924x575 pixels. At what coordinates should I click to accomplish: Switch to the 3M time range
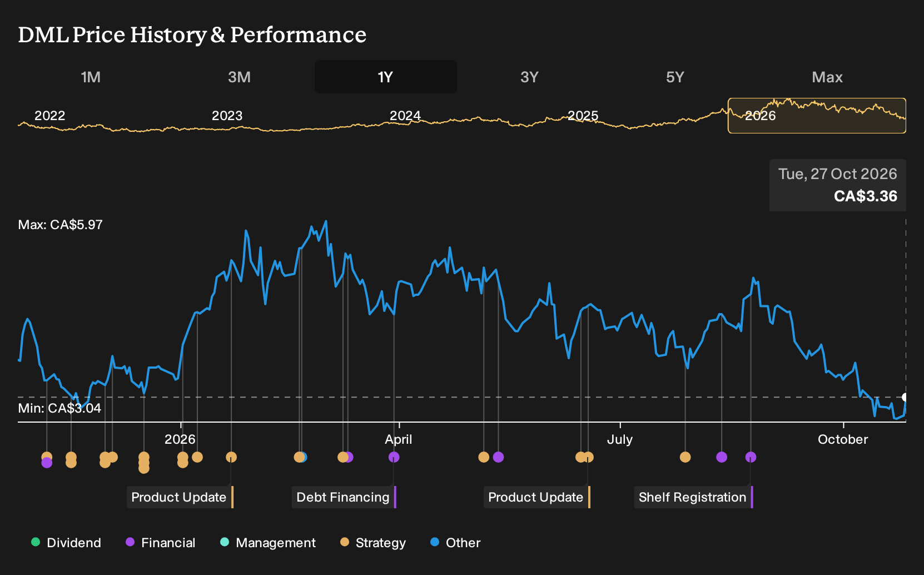[x=239, y=77]
